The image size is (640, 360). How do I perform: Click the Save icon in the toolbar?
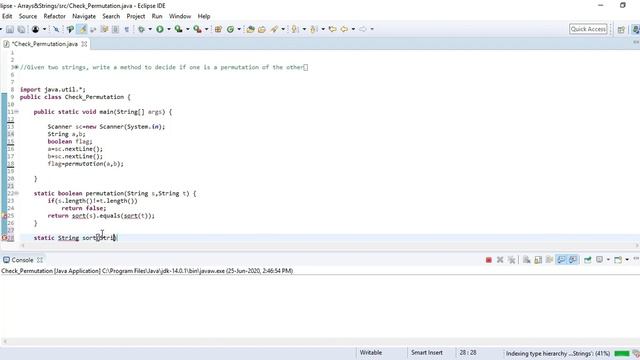10,29
